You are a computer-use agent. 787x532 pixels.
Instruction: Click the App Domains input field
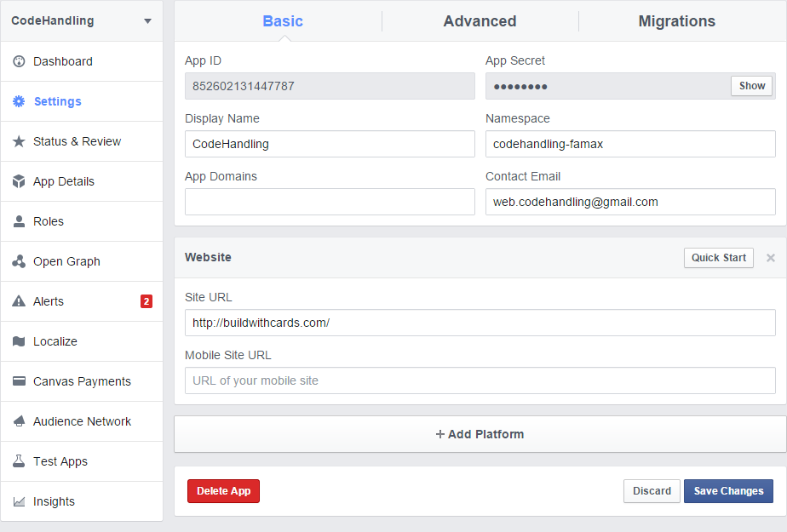[x=330, y=202]
